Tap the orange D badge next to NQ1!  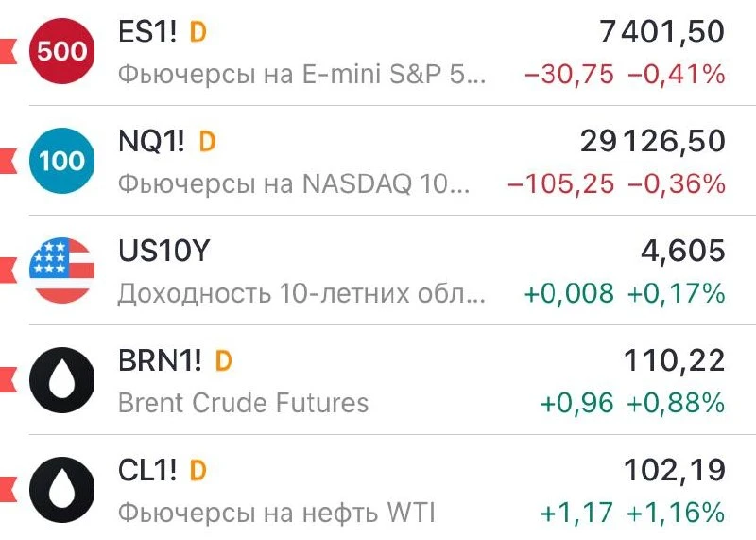207,142
